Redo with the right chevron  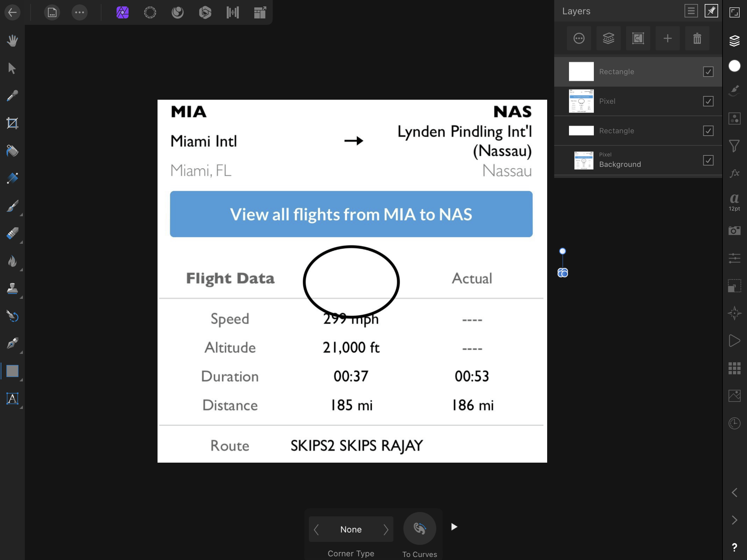pos(735,520)
